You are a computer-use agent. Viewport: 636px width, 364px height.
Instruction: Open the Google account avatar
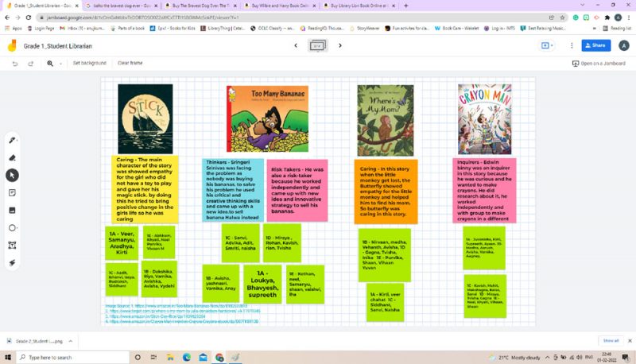[x=624, y=45]
